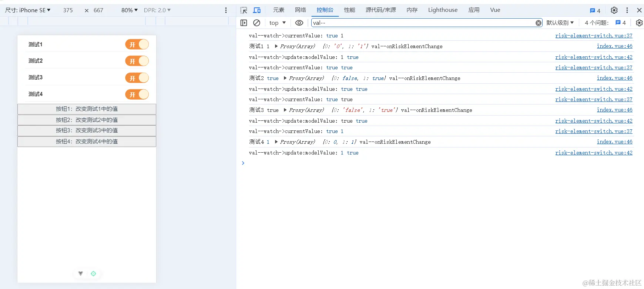Expand the Proxy(Array) in the 测试3 log

(x=285, y=110)
